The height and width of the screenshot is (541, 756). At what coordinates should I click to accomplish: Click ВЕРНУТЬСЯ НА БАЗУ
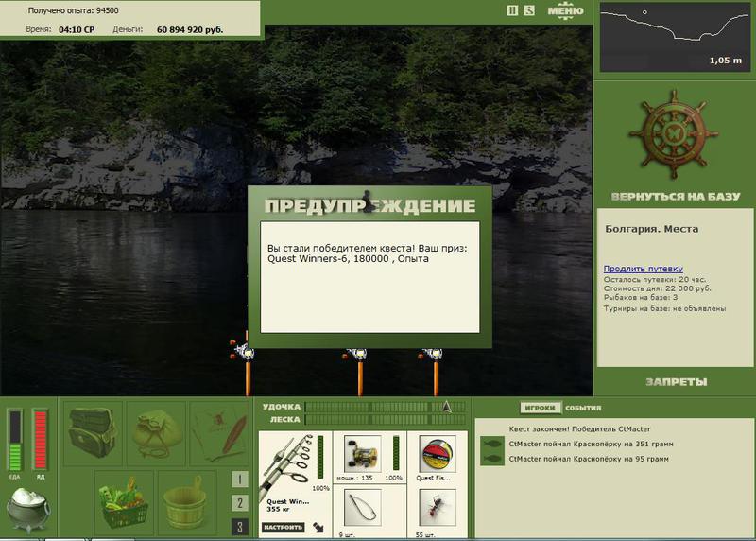pyautogui.click(x=676, y=197)
